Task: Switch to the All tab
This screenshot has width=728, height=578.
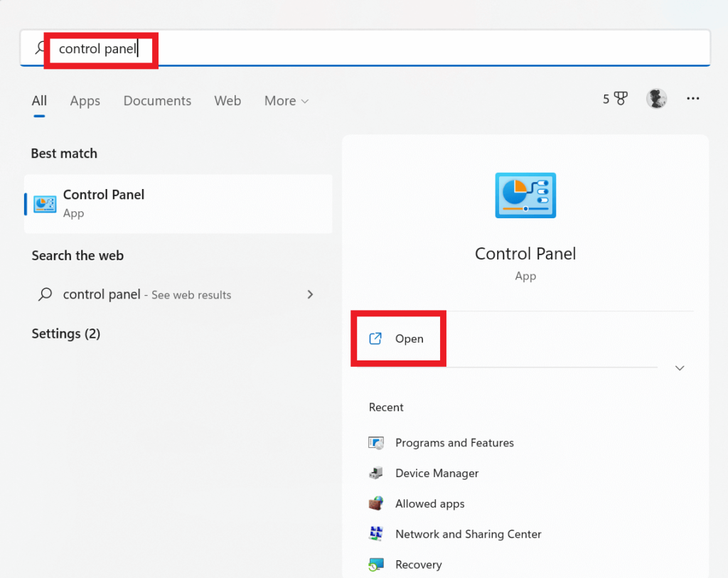Action: pyautogui.click(x=40, y=101)
